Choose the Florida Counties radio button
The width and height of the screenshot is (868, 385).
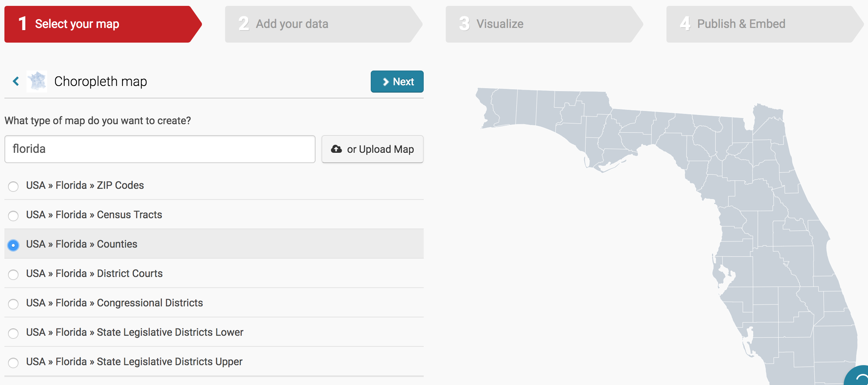(13, 245)
